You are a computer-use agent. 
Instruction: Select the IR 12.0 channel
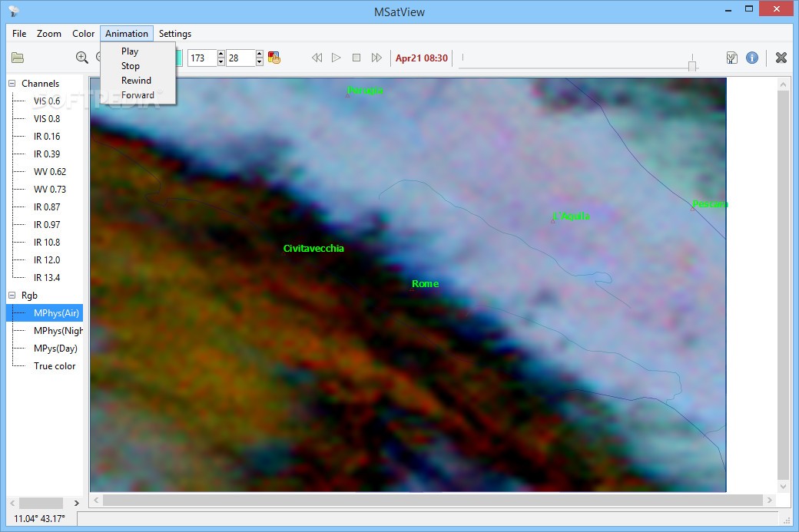pyautogui.click(x=47, y=260)
